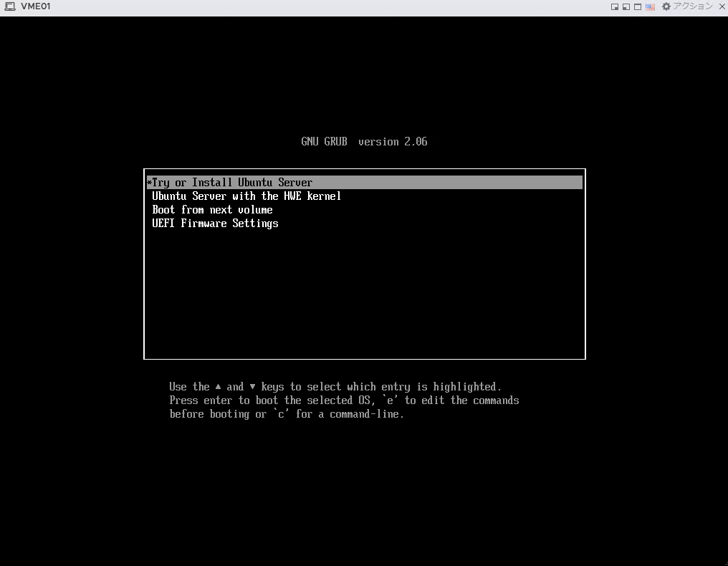
Task: Click 'before booting or c for a command-line' line
Action: [287, 413]
